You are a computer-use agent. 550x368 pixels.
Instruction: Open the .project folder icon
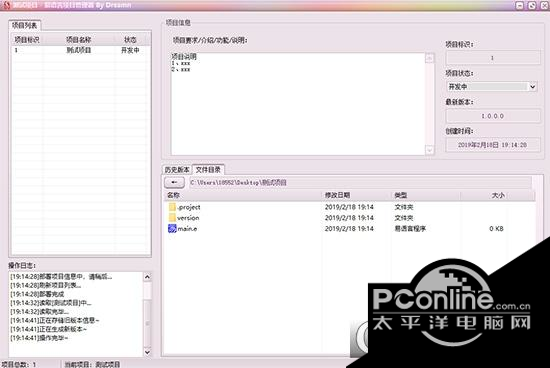pyautogui.click(x=172, y=207)
